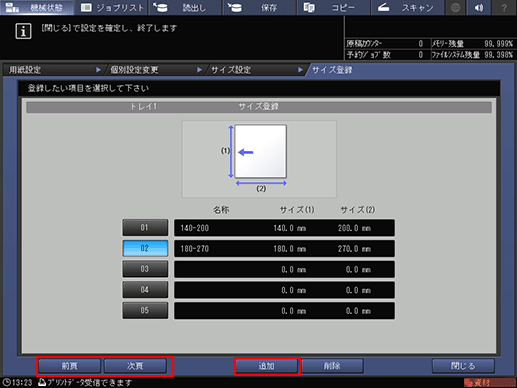517x388 pixels.
Task: Switch to the ジョブリスト tab
Action: coord(111,7)
